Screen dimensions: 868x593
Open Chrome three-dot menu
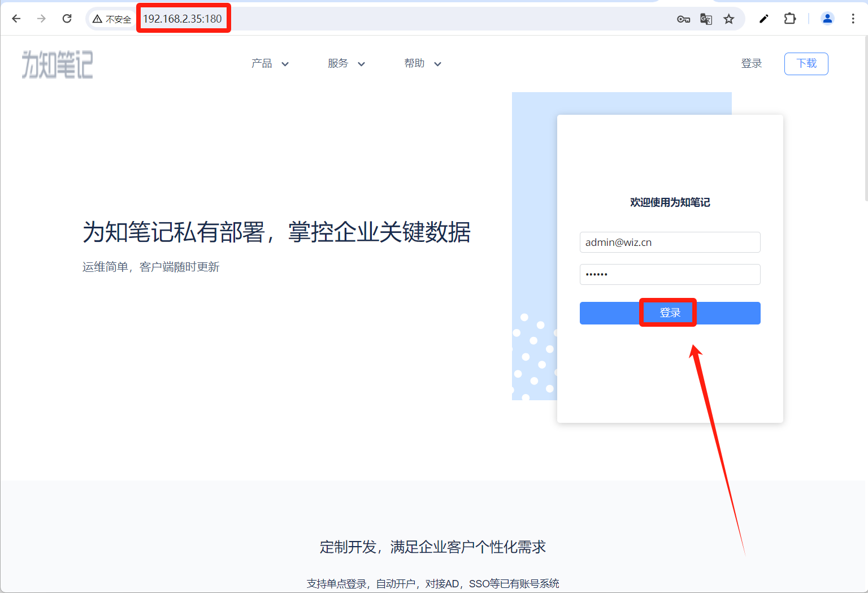click(x=853, y=19)
